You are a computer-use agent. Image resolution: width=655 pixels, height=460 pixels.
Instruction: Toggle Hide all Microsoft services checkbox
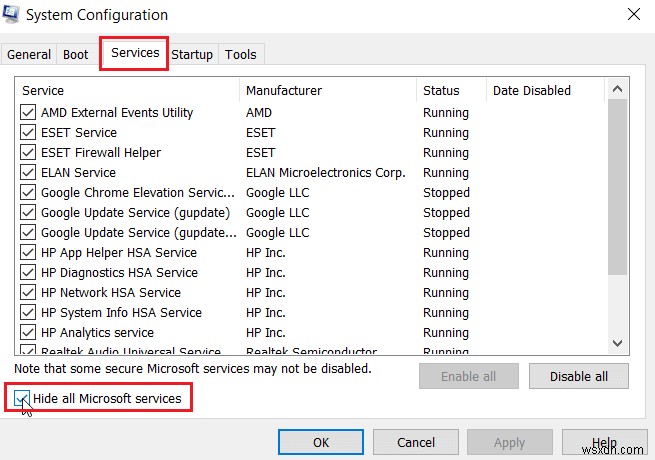[22, 399]
